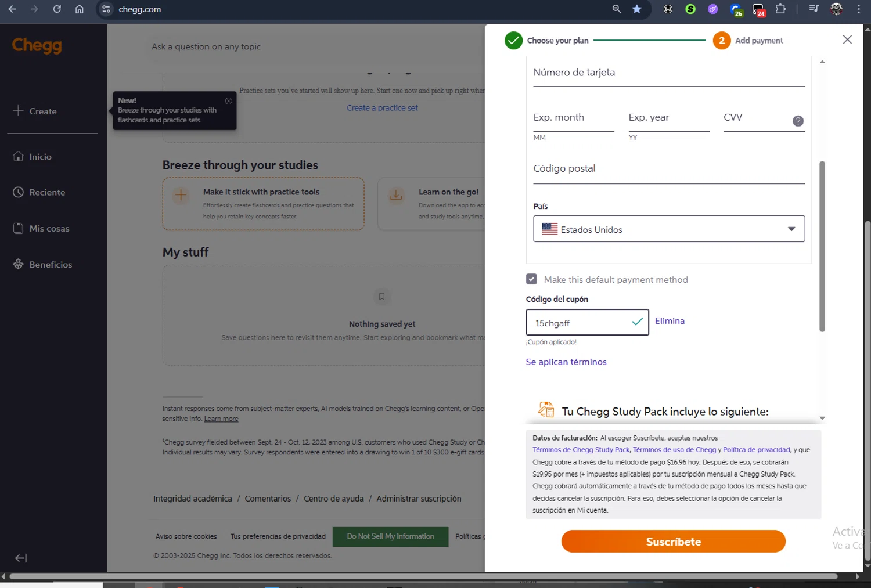Open the Learn more link
Viewport: 871px width, 588px height.
point(221,419)
